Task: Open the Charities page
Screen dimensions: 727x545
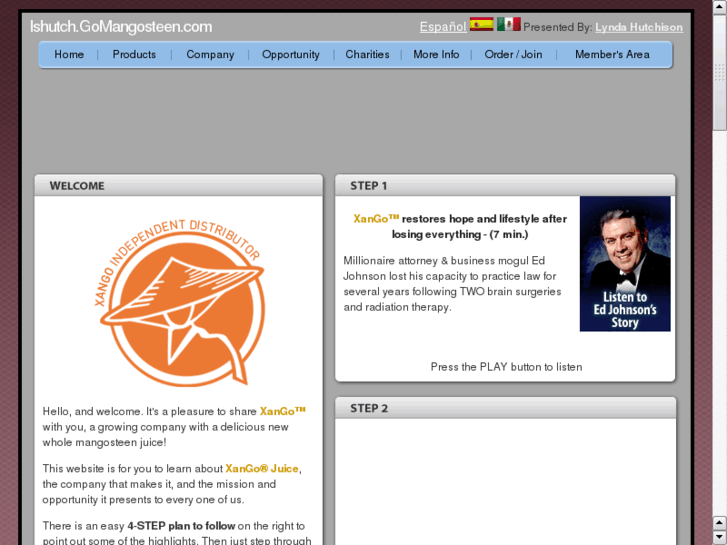Action: pyautogui.click(x=367, y=55)
